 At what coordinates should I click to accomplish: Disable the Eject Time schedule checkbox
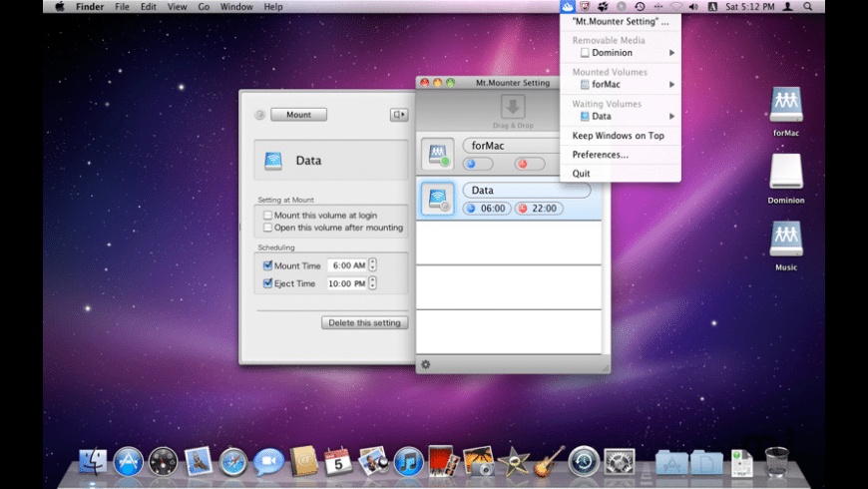(267, 283)
